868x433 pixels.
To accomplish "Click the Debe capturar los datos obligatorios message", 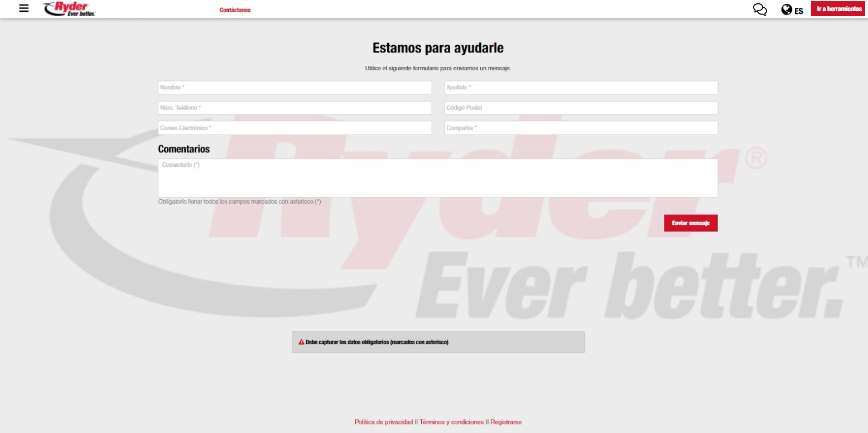I will tap(377, 342).
